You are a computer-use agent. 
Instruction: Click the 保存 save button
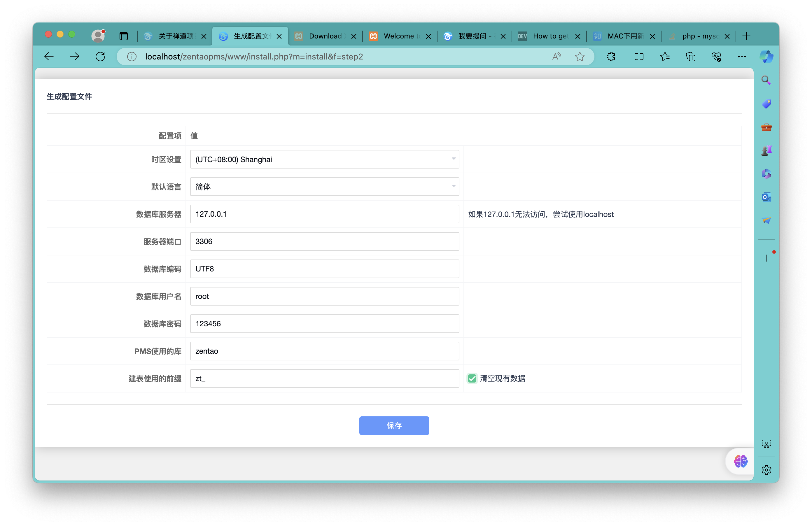point(394,425)
